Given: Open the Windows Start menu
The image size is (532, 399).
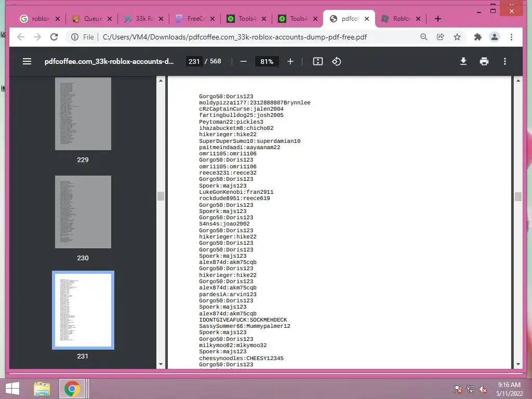Looking at the screenshot, I should pos(12,389).
